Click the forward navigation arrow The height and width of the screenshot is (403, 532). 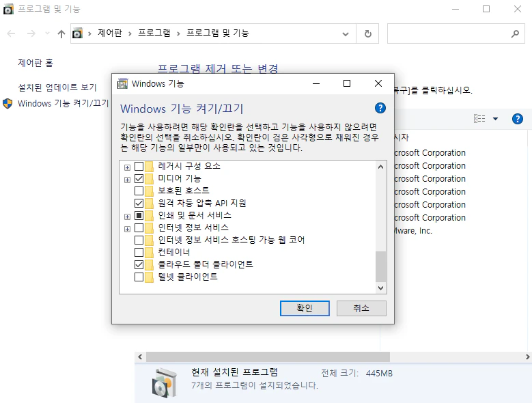tap(31, 33)
